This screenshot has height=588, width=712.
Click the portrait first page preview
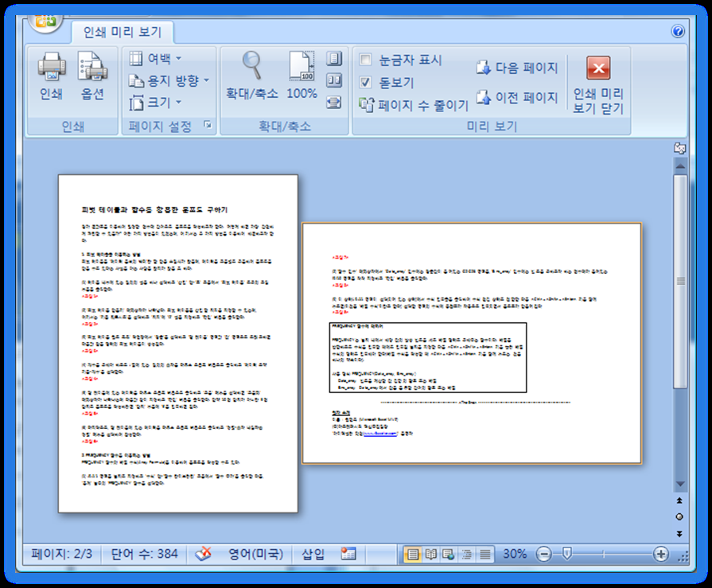(x=178, y=344)
